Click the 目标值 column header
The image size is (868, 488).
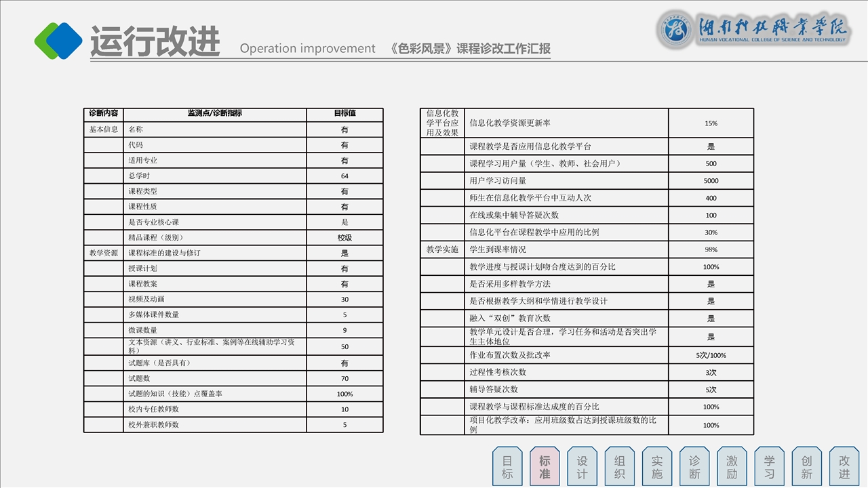[344, 113]
